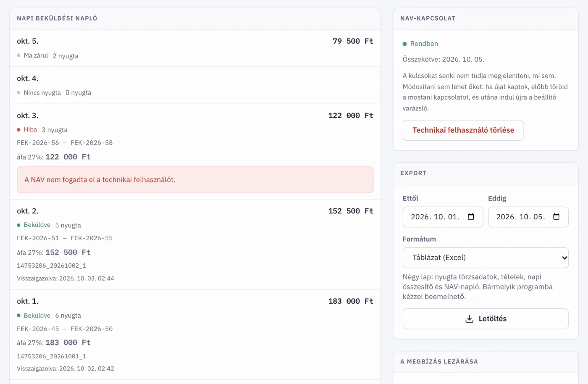Click receipt range FEK-2026-56 – FEK-2026-58
The height and width of the screenshot is (384, 588).
[65, 143]
